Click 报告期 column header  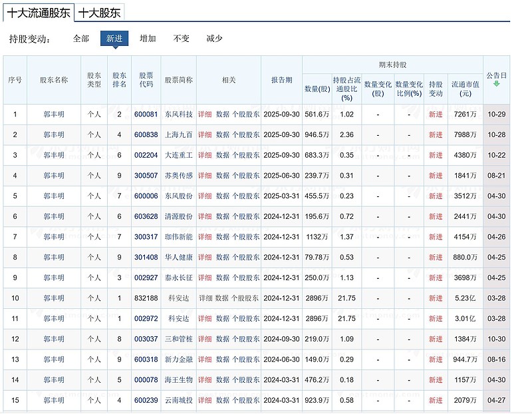[281, 80]
